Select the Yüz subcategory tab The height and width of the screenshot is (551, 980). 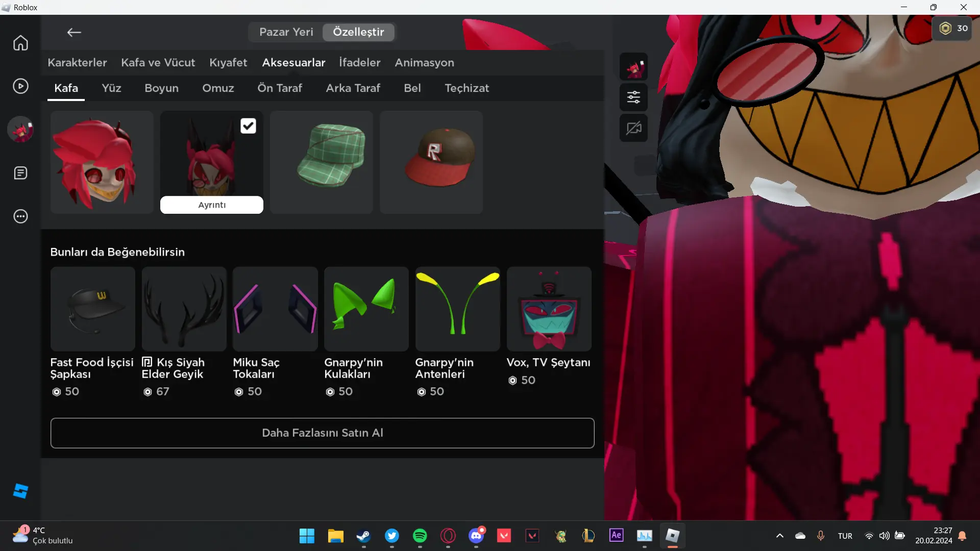(111, 88)
